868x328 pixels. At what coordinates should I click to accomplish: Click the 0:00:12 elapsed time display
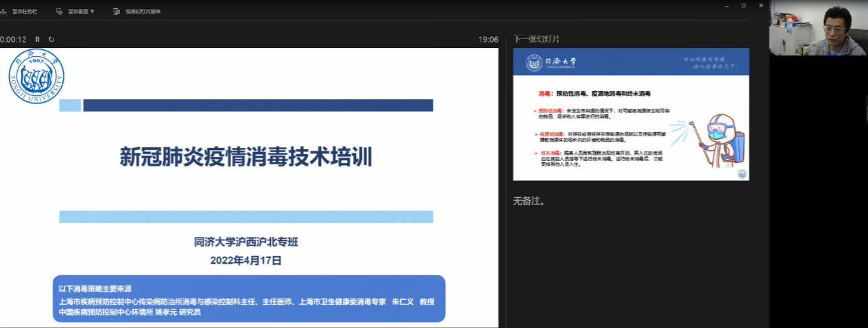14,39
